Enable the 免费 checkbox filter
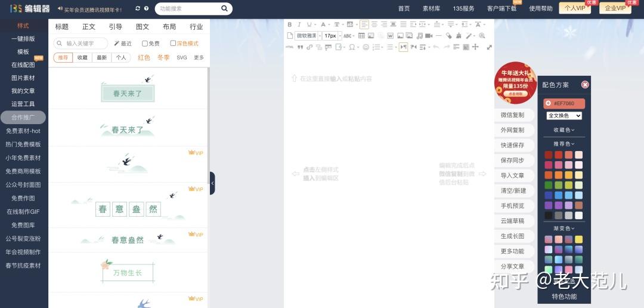The height and width of the screenshot is (308, 644). (x=144, y=43)
